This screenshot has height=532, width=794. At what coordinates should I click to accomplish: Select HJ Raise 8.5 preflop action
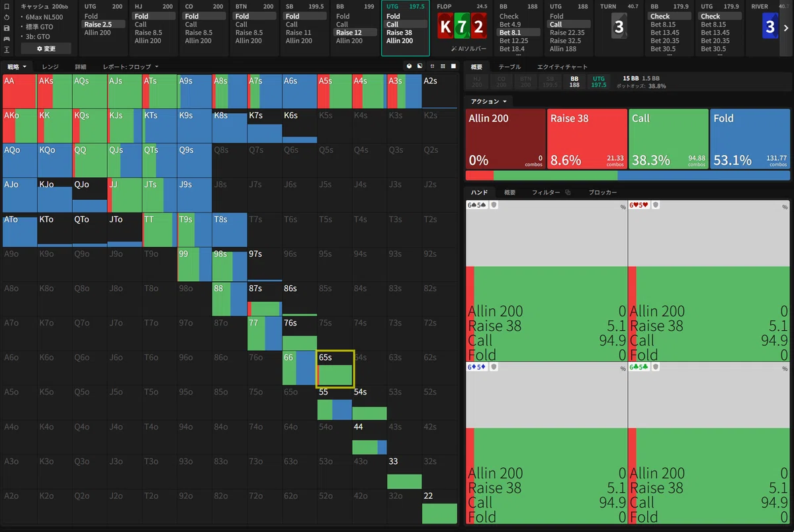tap(154, 32)
